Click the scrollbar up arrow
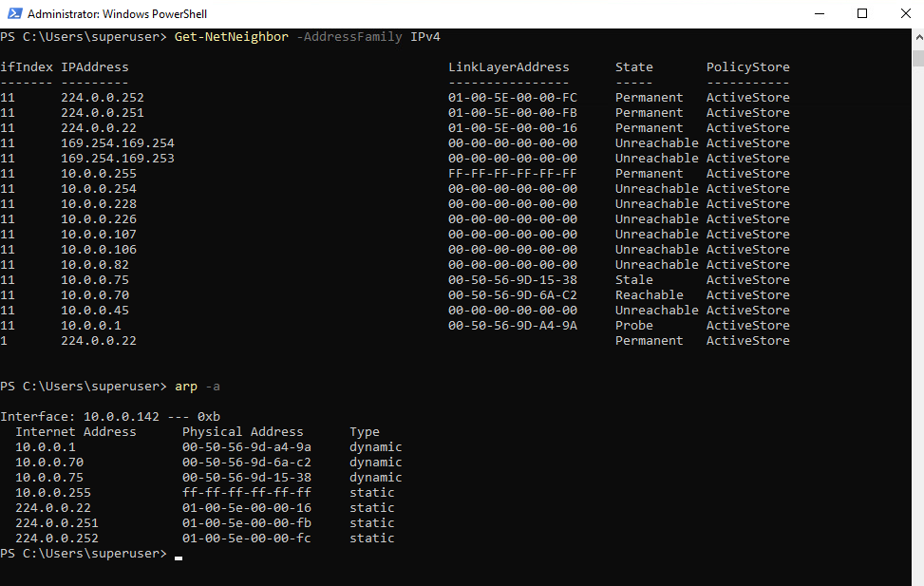This screenshot has width=924, height=586. [x=918, y=36]
